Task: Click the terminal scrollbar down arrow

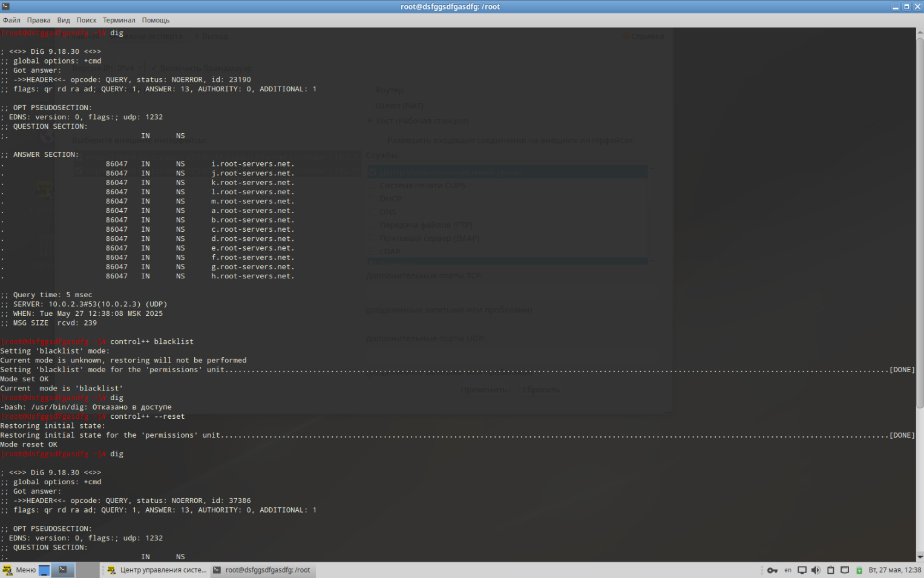Action: point(920,557)
